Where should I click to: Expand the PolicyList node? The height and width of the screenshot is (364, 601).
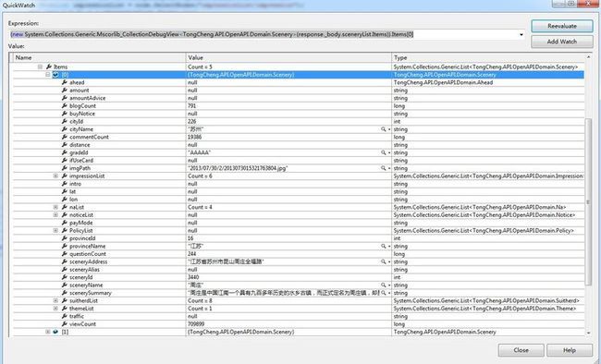[55, 230]
